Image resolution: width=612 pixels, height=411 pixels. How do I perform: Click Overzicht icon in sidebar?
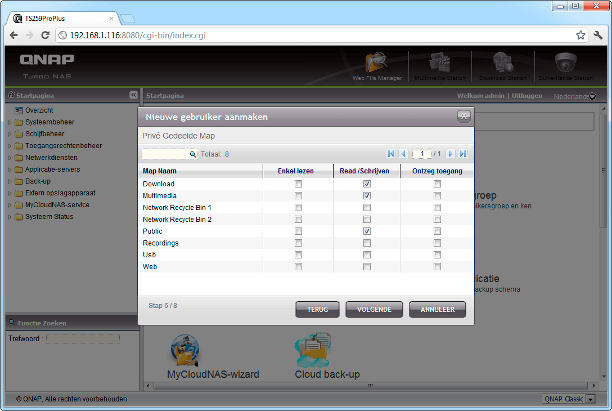pos(18,110)
